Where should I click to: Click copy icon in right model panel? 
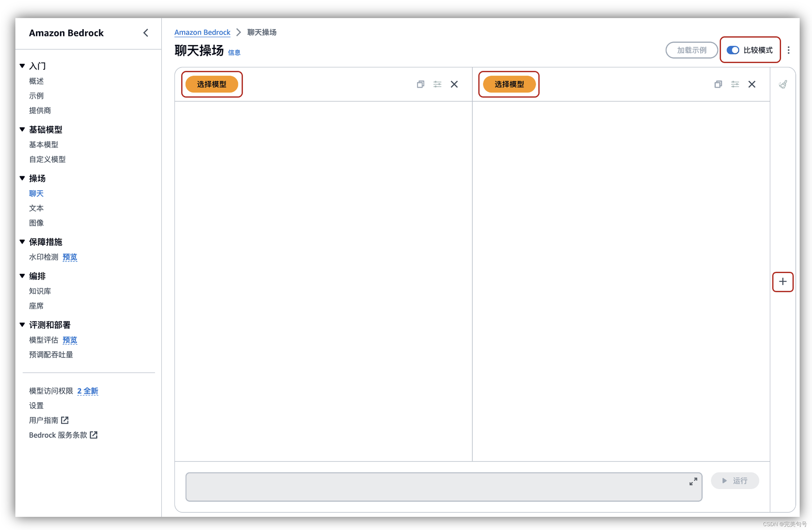[718, 84]
